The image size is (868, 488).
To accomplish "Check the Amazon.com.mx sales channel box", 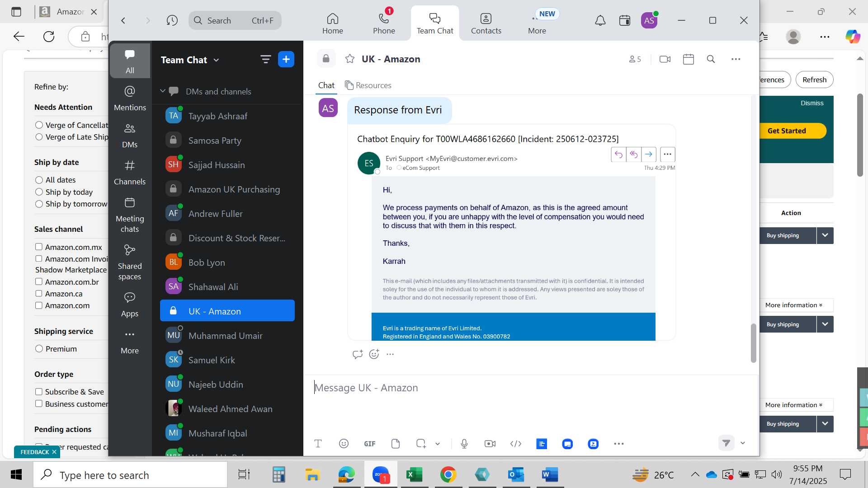I will pos(39,247).
